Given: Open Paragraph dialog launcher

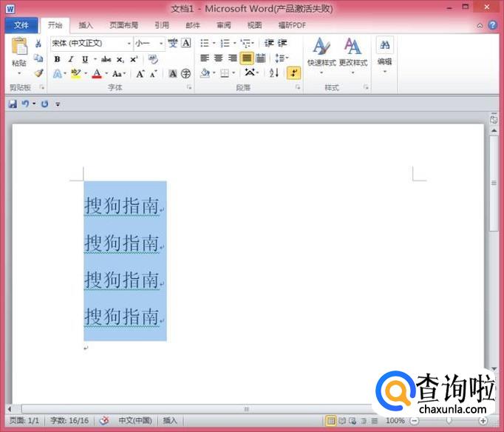Looking at the screenshot, I should point(298,87).
